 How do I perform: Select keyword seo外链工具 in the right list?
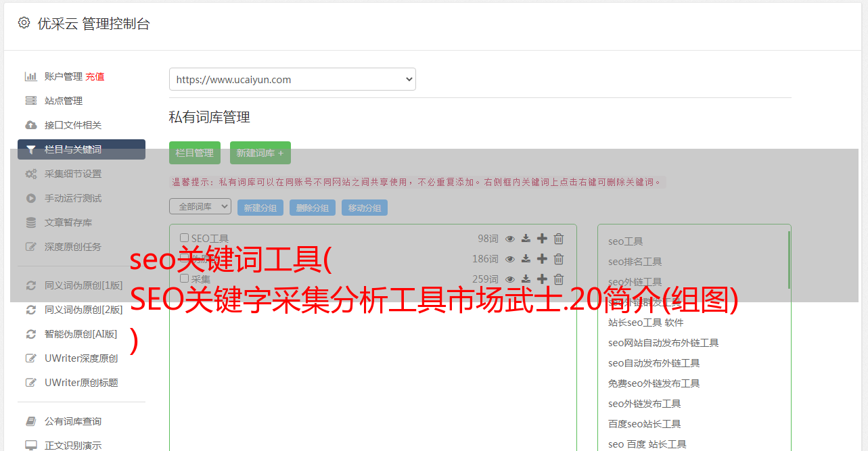[635, 282]
